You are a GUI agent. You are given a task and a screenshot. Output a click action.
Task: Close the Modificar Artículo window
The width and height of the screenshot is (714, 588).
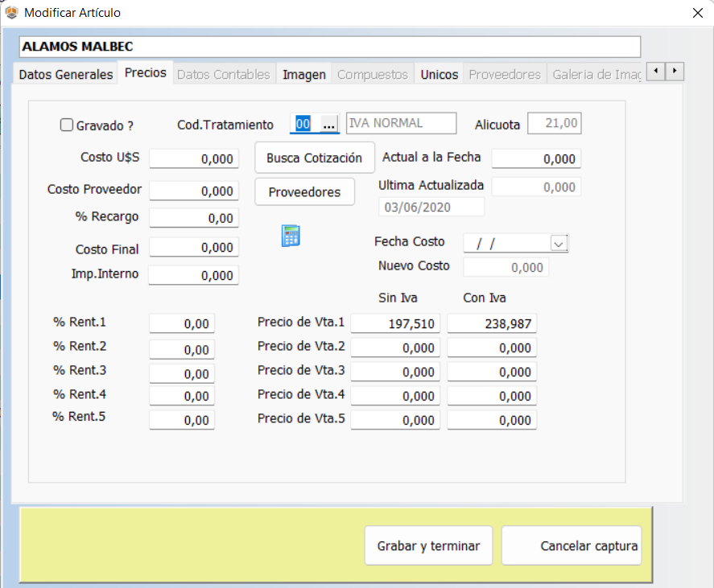point(696,13)
